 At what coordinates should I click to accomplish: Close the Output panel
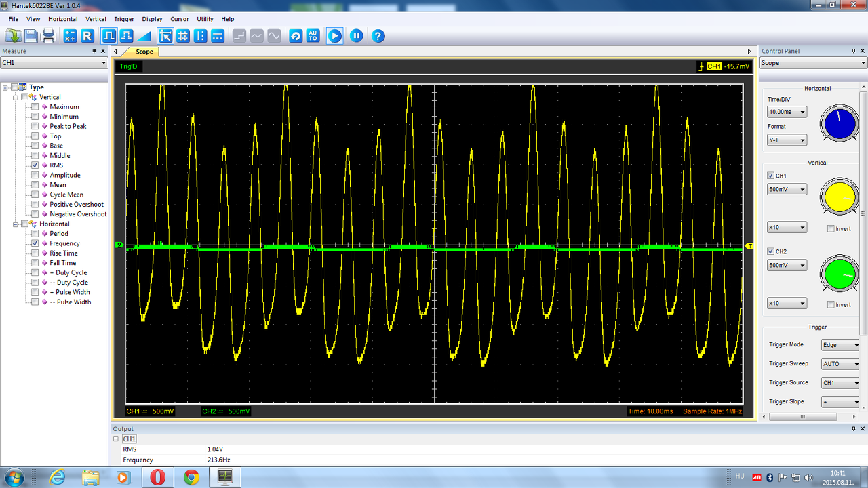(862, 429)
